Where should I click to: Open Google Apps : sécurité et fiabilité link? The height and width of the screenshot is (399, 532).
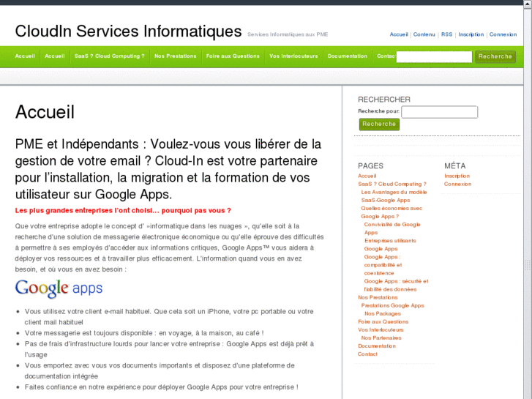pos(396,286)
